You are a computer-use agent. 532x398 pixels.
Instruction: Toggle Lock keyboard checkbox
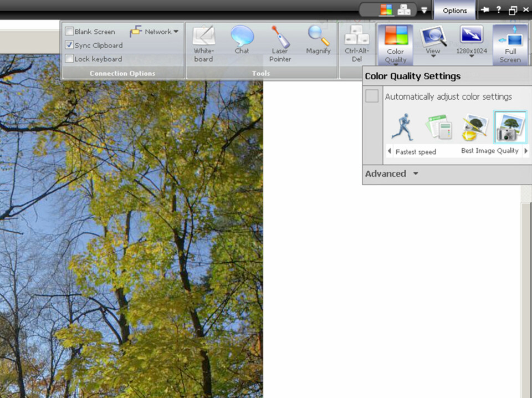(70, 59)
